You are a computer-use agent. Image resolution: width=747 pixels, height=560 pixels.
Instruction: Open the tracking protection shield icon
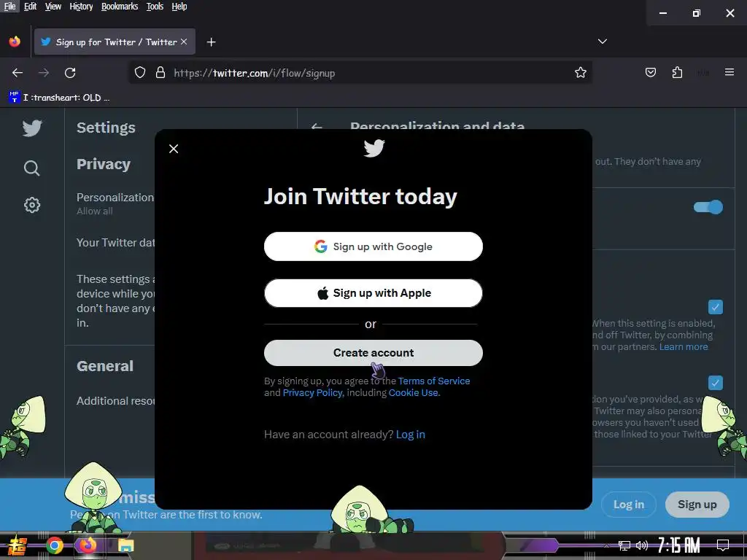click(x=139, y=72)
